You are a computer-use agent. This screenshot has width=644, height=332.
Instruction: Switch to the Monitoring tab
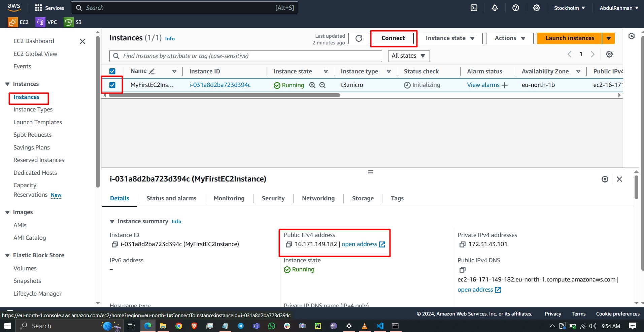[229, 198]
